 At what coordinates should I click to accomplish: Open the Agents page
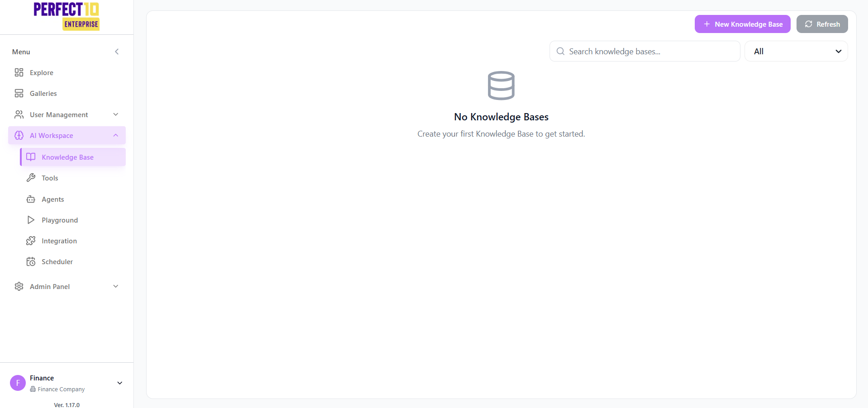[73, 199]
